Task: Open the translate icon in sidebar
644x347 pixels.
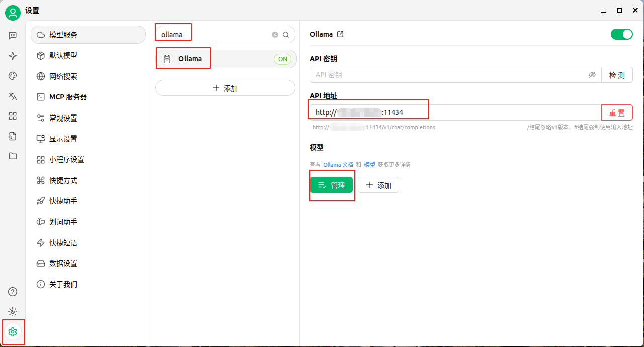Action: [13, 96]
